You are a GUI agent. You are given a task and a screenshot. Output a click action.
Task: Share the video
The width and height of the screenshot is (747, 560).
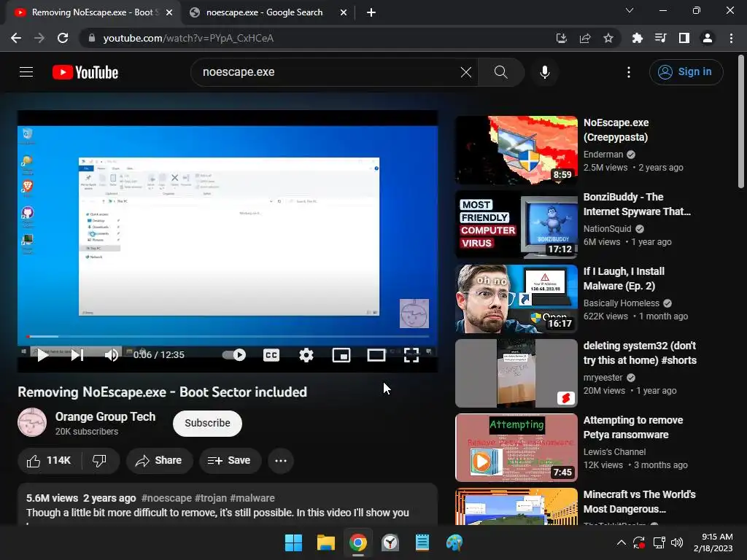pos(158,461)
